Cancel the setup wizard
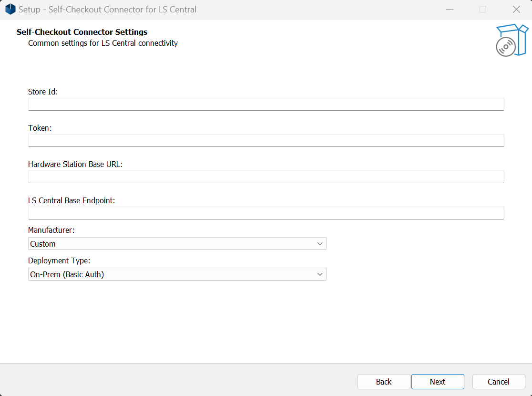532x396 pixels. pos(498,382)
